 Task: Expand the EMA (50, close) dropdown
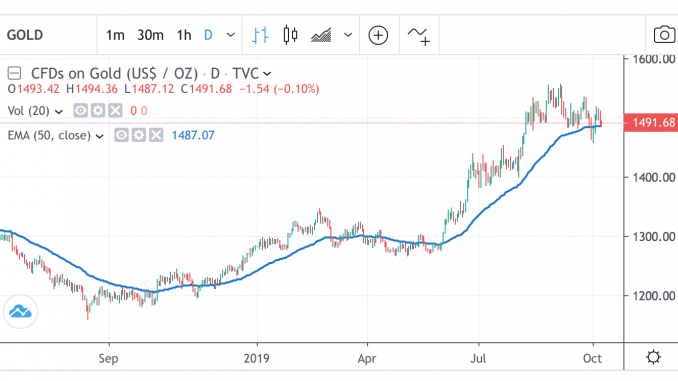click(x=99, y=137)
